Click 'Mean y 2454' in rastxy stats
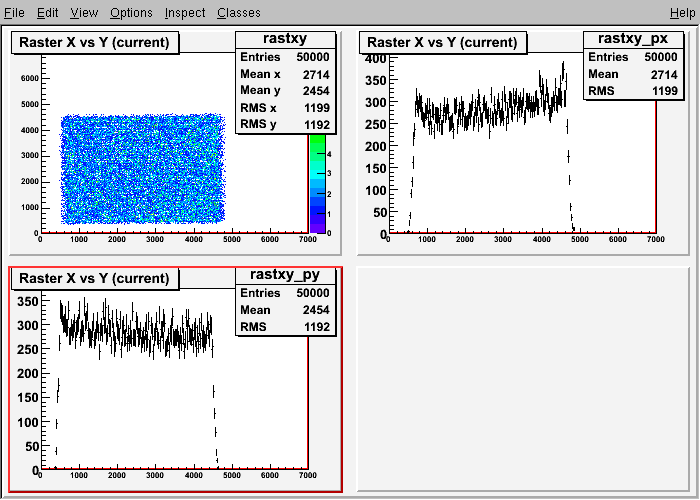 [x=285, y=91]
